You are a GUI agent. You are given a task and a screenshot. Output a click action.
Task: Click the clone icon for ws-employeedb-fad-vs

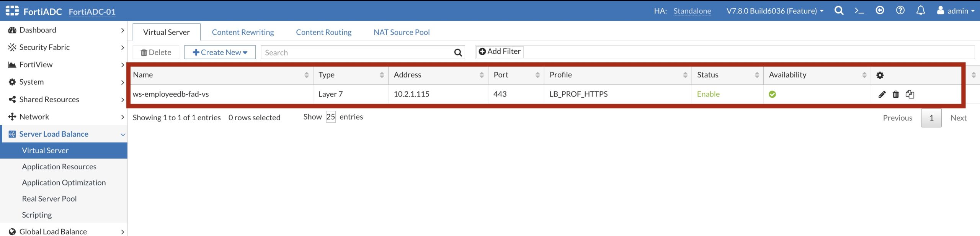tap(910, 94)
